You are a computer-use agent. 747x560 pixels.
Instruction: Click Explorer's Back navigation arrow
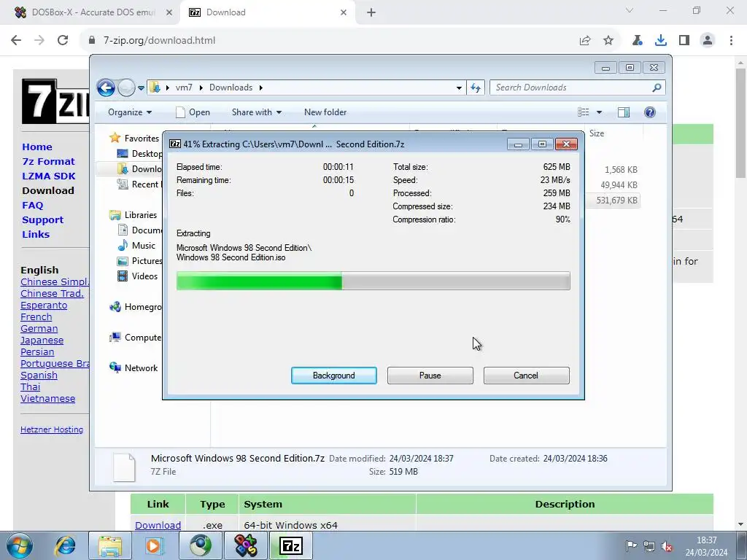[106, 87]
